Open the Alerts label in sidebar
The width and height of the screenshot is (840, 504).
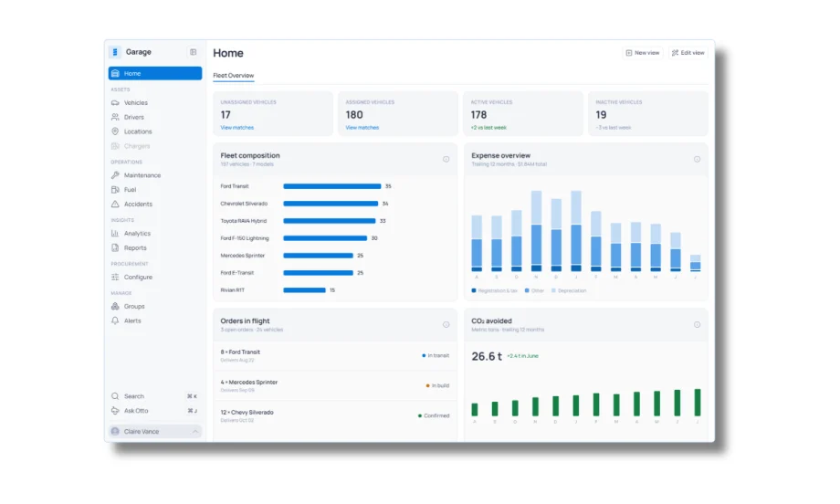coord(132,320)
